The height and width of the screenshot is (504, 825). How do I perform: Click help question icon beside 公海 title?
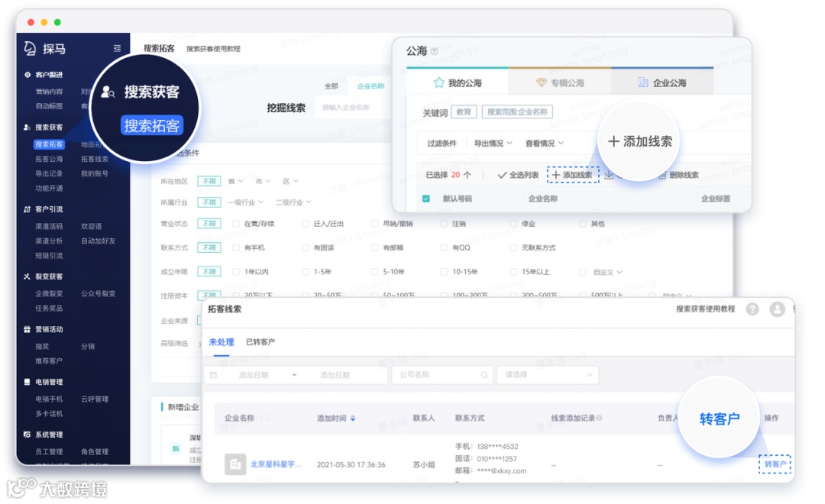pos(434,52)
